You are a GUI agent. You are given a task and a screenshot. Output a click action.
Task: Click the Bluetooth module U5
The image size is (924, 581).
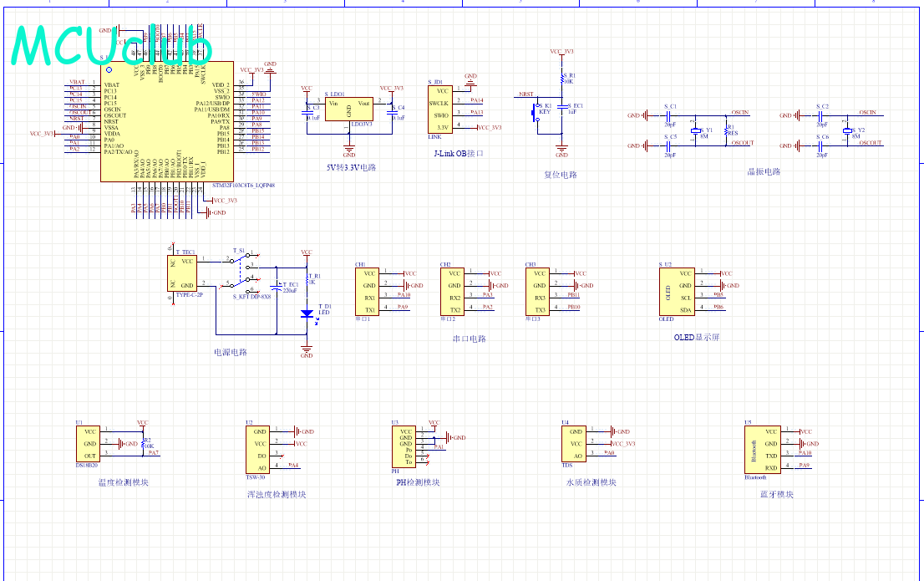758,449
